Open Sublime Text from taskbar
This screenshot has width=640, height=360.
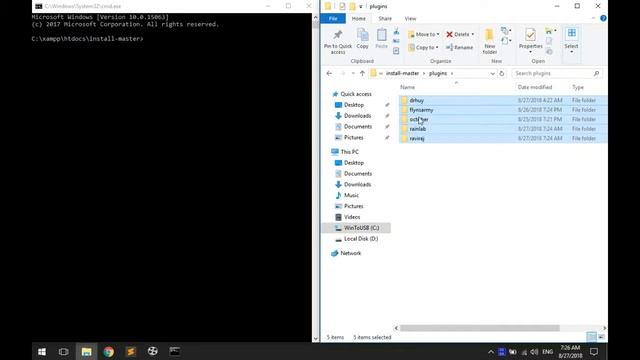pyautogui.click(x=131, y=351)
